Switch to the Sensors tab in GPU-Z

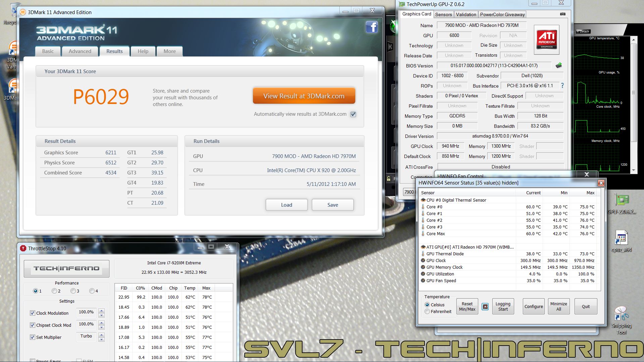tap(443, 14)
